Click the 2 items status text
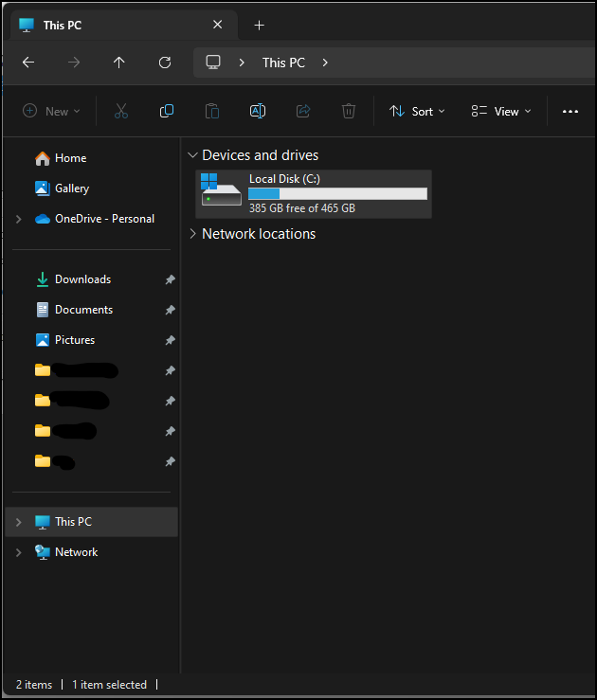The height and width of the screenshot is (700, 597). [x=34, y=685]
